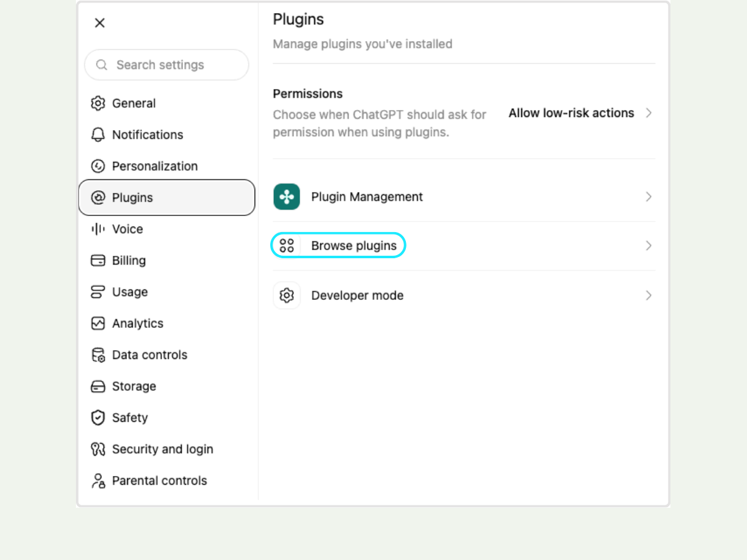Click the Parental controls person icon
747x560 pixels.
[x=98, y=480]
